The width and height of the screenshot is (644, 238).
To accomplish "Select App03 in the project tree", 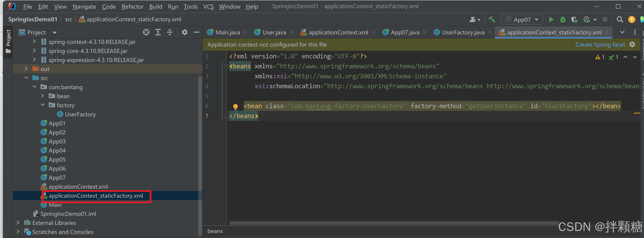I will pos(57,141).
